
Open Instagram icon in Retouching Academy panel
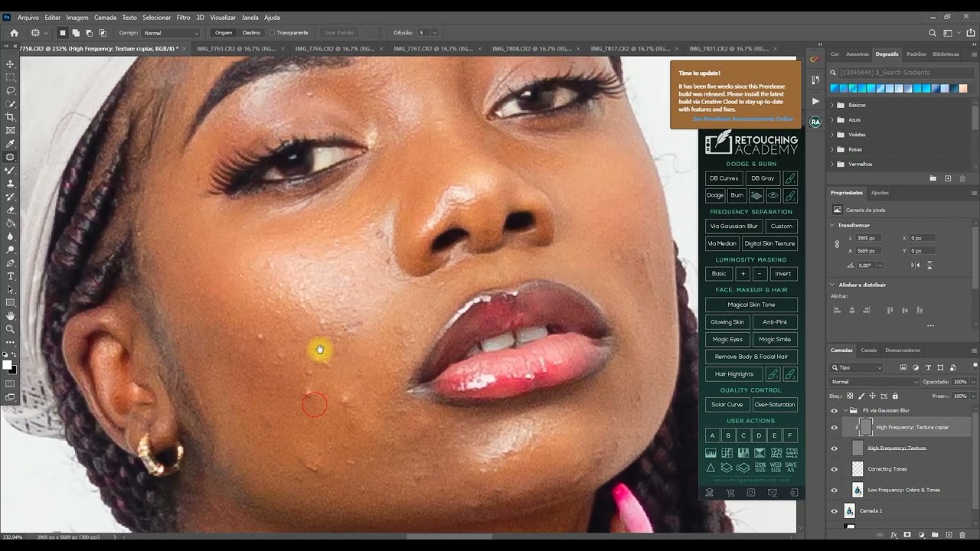751,493
